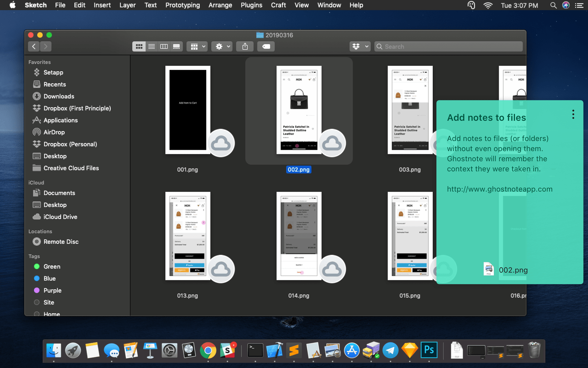Open the Prototyping menu
Screen dimensions: 588x368
point(182,5)
